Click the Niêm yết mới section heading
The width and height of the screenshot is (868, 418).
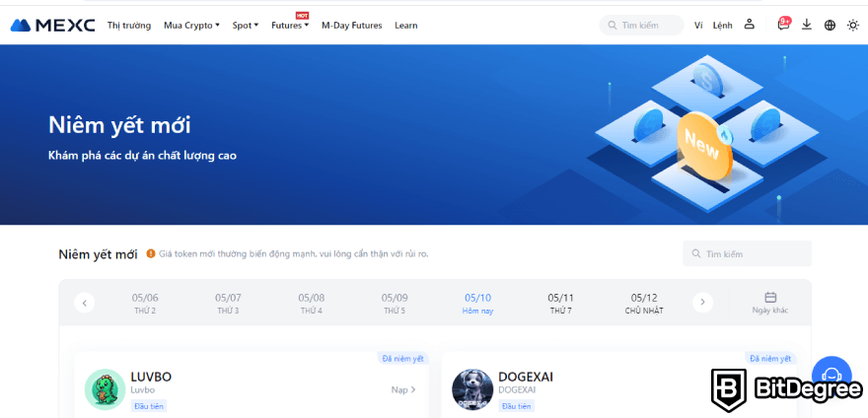click(98, 254)
